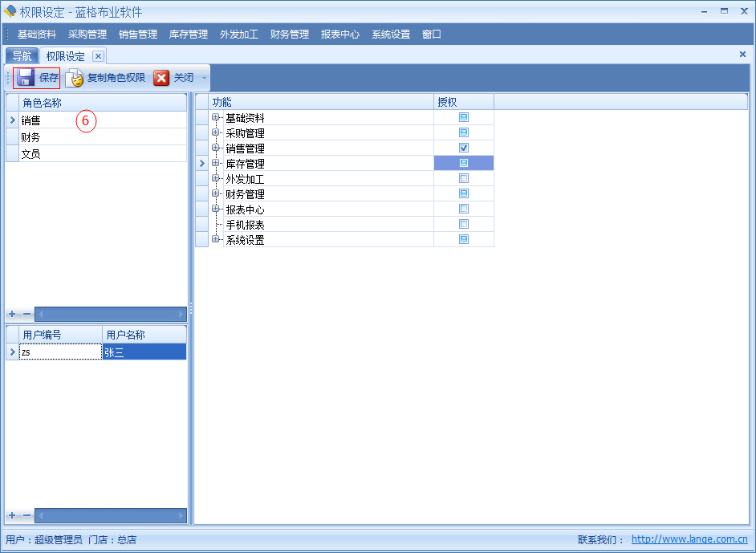Click the plus icon below role list

pos(11,314)
